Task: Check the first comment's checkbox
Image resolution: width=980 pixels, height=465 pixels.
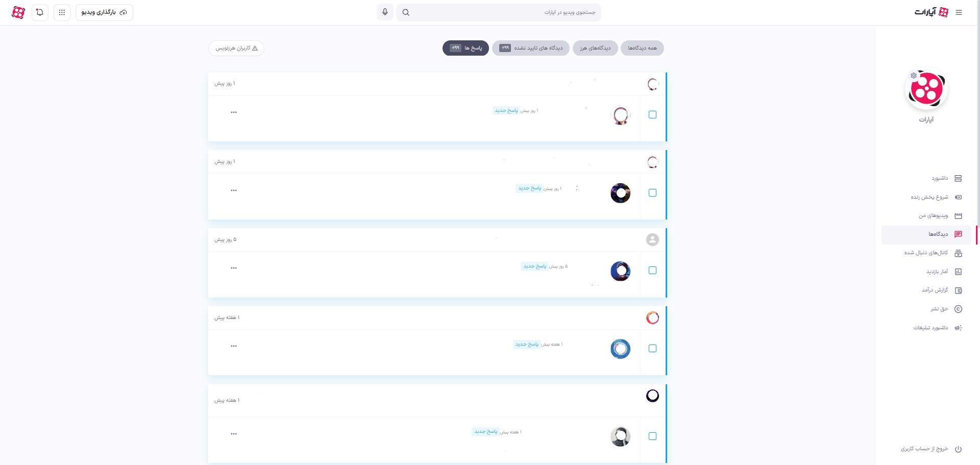Action: pyautogui.click(x=652, y=114)
